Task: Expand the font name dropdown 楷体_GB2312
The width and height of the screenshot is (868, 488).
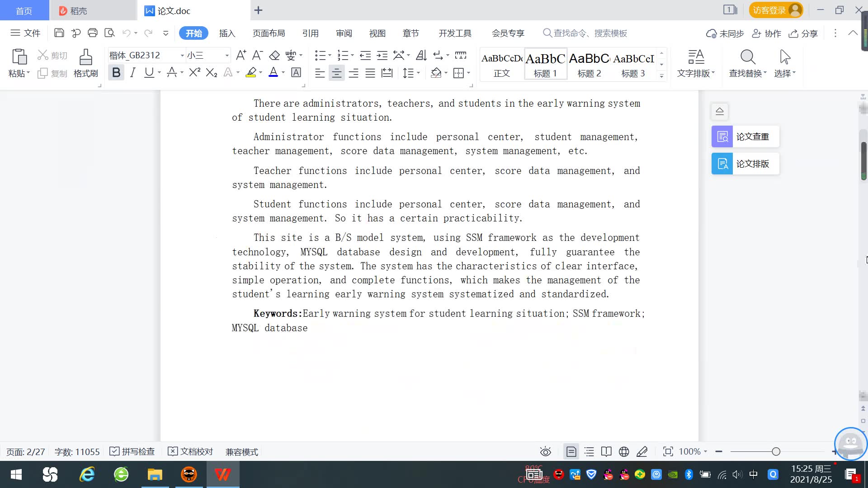Action: click(x=182, y=56)
